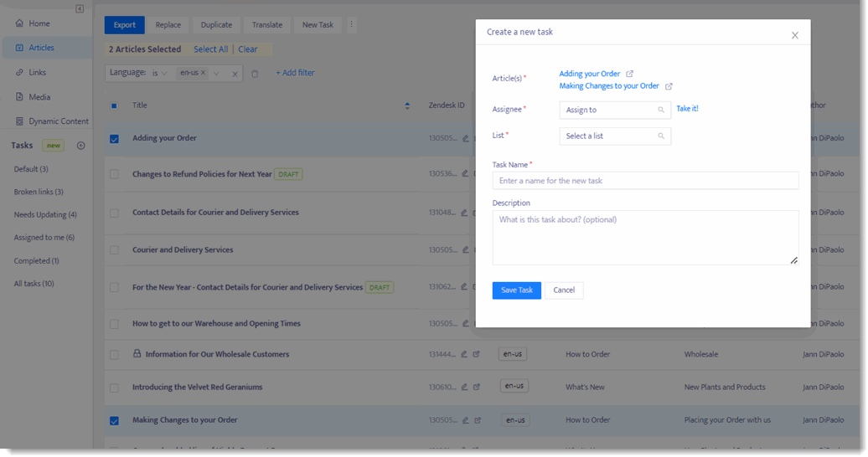Focus the Task Name input field
Viewport: 868px width, 457px height.
[x=645, y=181]
